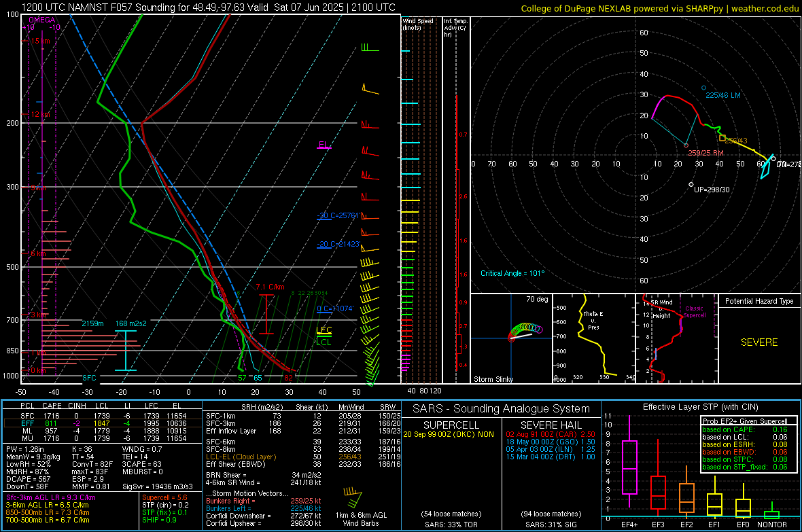Select the MU parcel row
The width and height of the screenshot is (802, 532).
pyautogui.click(x=103, y=438)
